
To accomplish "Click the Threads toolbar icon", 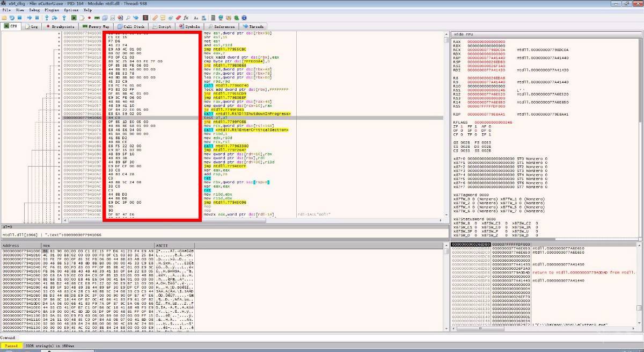I will tap(136, 18).
